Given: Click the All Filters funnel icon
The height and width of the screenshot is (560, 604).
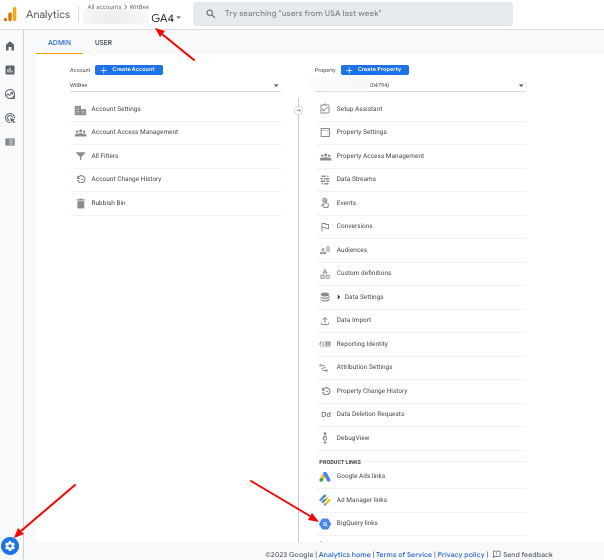Looking at the screenshot, I should (x=80, y=156).
